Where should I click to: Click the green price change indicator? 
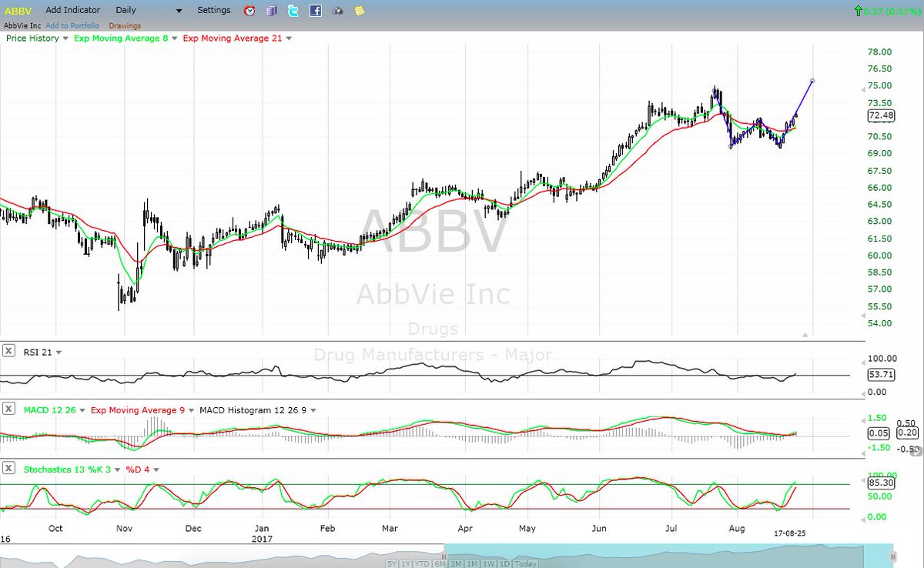pos(888,11)
